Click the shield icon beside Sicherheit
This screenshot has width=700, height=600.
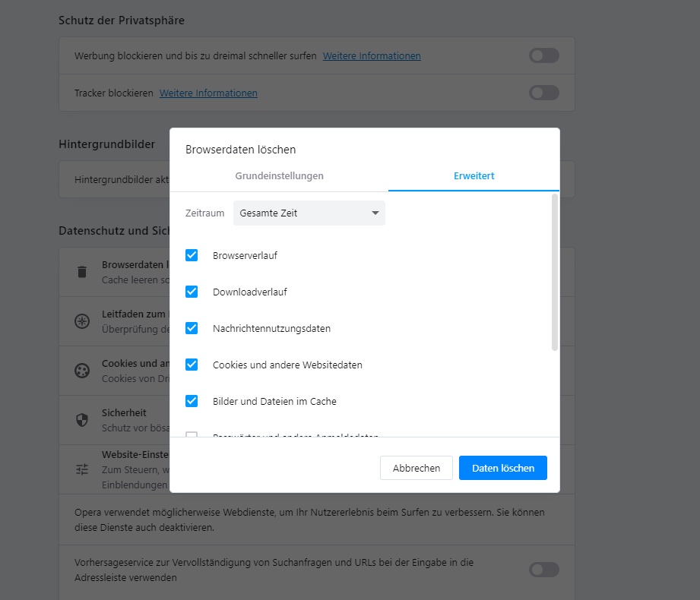pos(82,420)
